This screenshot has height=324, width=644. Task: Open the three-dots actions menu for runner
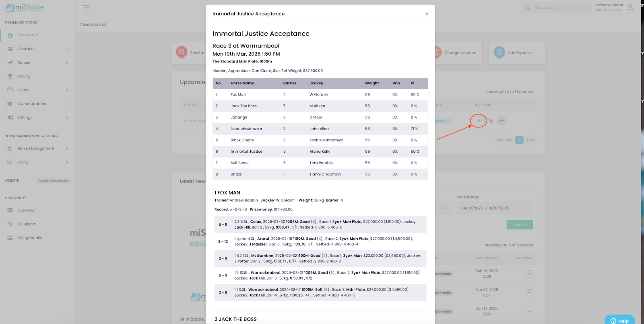click(501, 120)
